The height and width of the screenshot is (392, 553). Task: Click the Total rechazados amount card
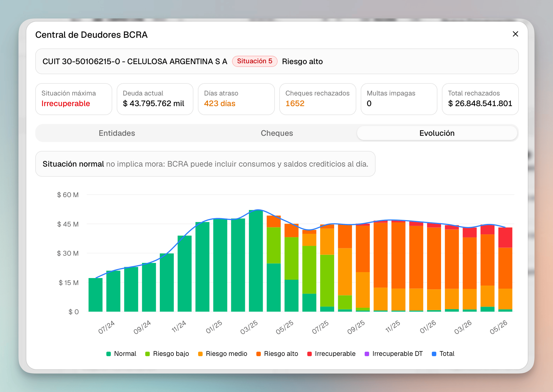480,99
